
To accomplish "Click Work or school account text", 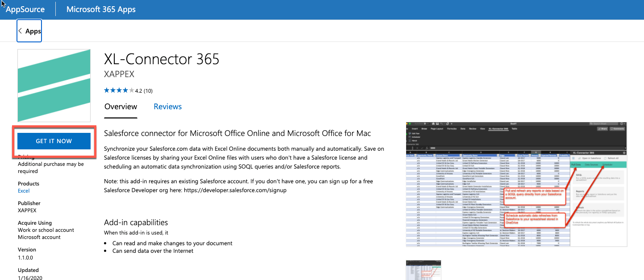I will click(46, 230).
